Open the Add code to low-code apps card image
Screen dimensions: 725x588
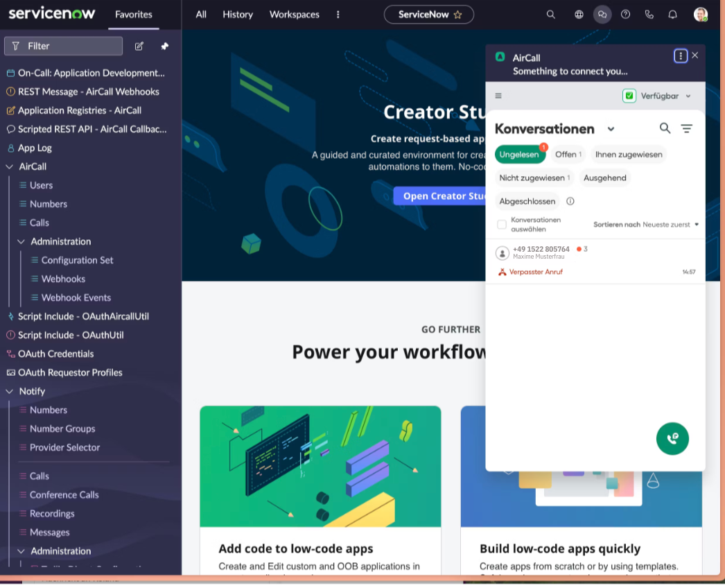point(320,466)
